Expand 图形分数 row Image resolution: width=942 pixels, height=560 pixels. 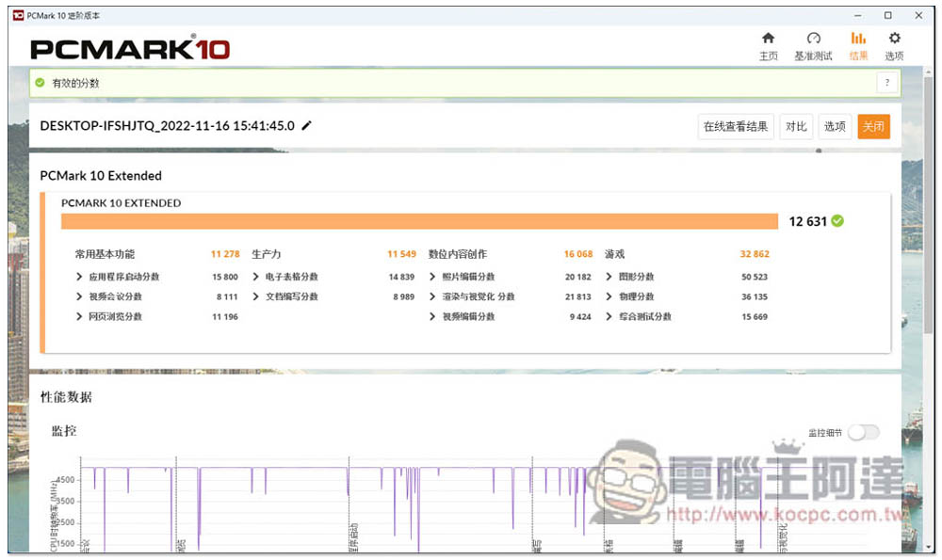(609, 277)
